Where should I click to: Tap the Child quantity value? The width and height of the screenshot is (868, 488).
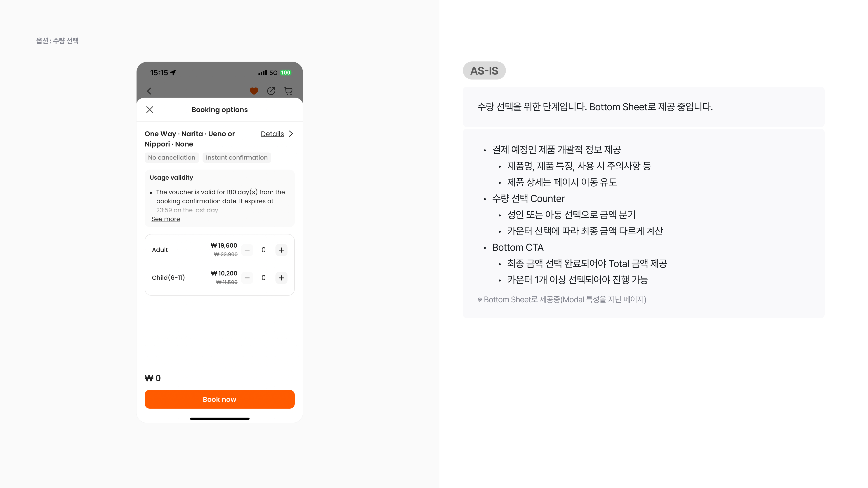[264, 278]
